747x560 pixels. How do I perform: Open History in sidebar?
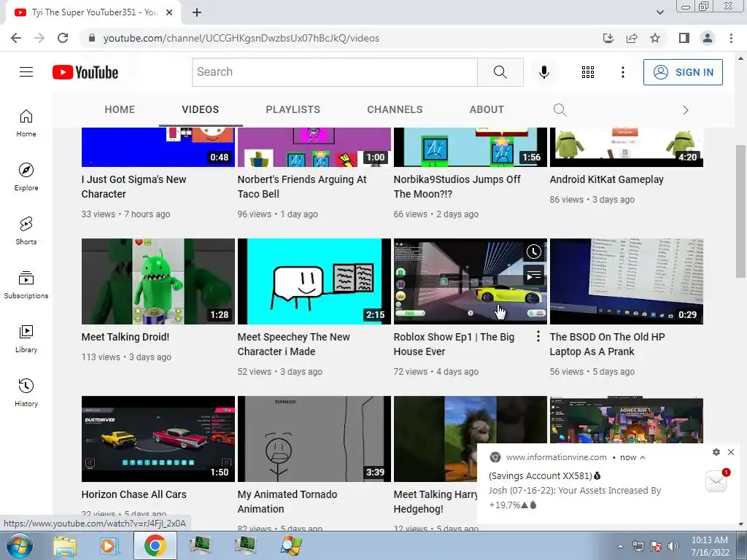point(26,392)
